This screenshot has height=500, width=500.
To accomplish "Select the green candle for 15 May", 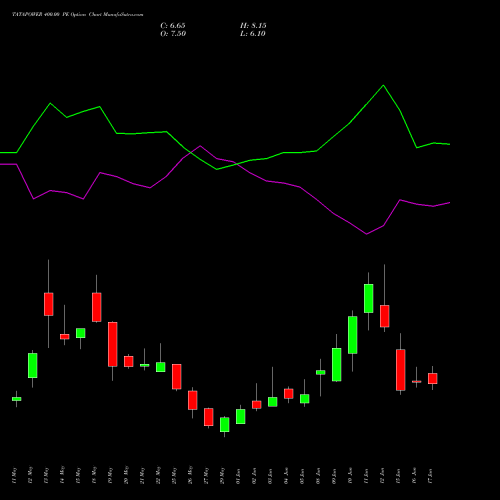I will point(81,333).
